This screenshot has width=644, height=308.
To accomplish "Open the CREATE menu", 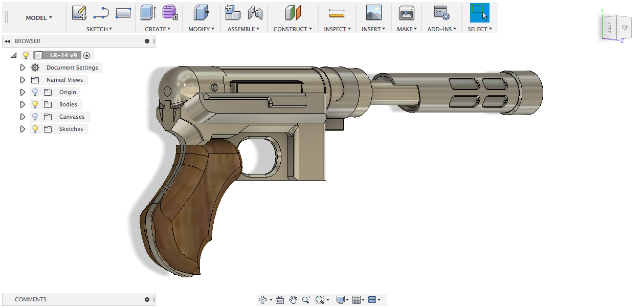I will pyautogui.click(x=158, y=29).
